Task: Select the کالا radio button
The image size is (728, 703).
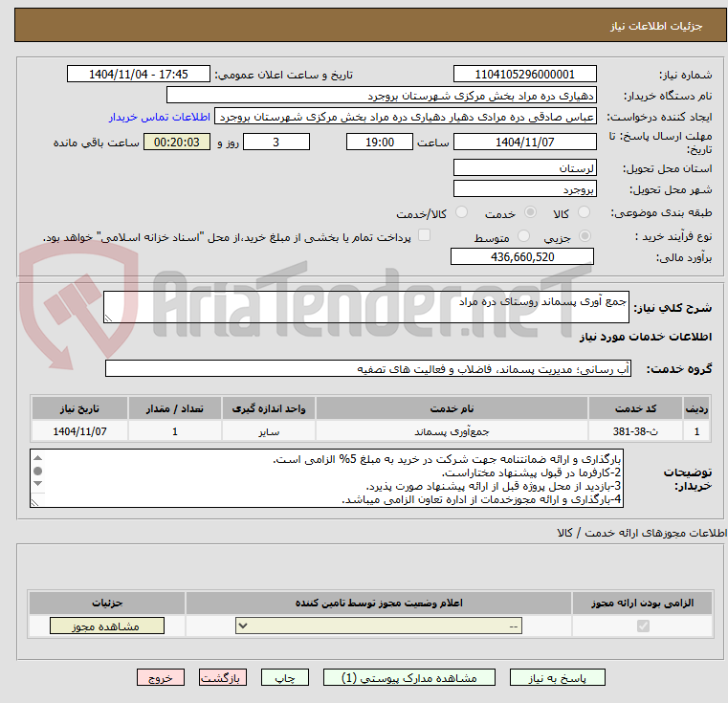Action: point(584,212)
